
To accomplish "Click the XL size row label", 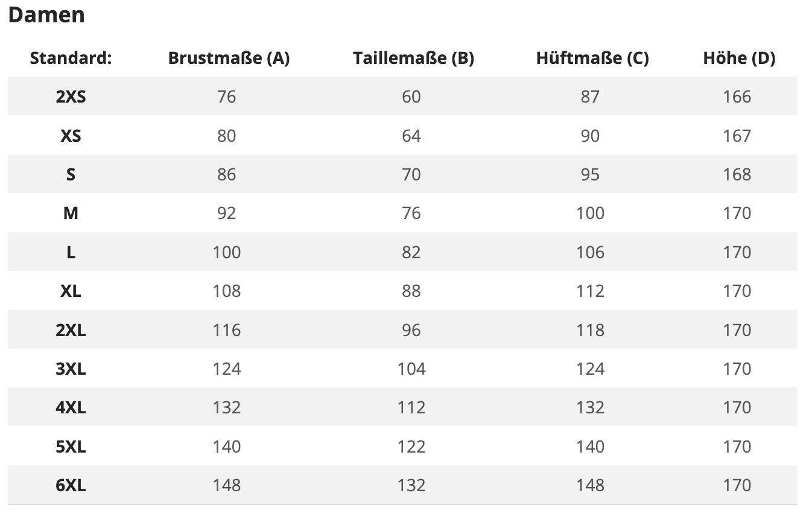I will pyautogui.click(x=71, y=291).
